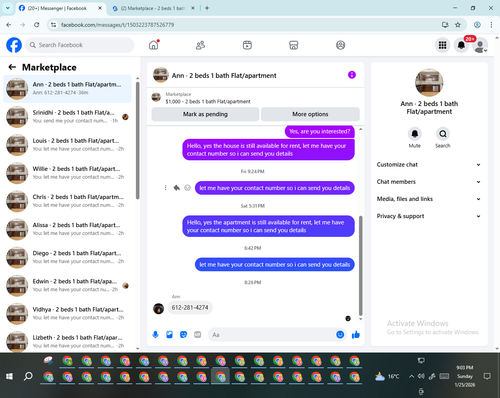Show hidden system tray icons chevron
The height and width of the screenshot is (398, 500).
pos(411,376)
